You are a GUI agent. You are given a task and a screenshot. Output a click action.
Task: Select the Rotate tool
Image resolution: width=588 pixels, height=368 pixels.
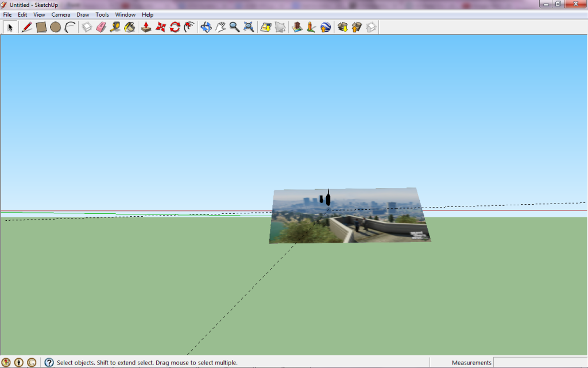[x=175, y=27]
